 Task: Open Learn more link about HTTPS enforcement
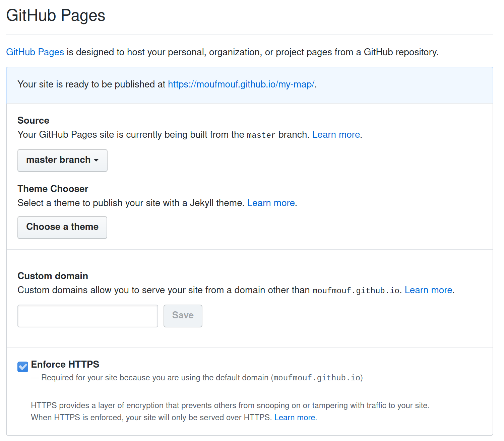(295, 418)
